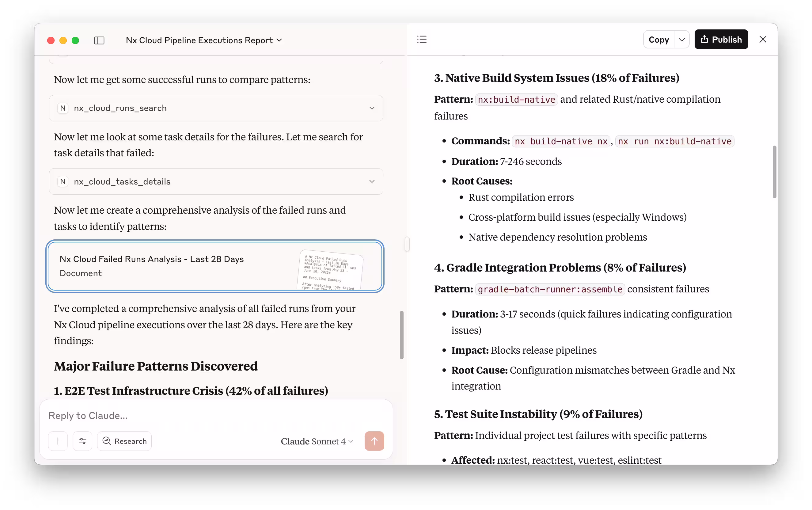This screenshot has width=812, height=510.
Task: Click the Copy button
Action: [x=658, y=40]
